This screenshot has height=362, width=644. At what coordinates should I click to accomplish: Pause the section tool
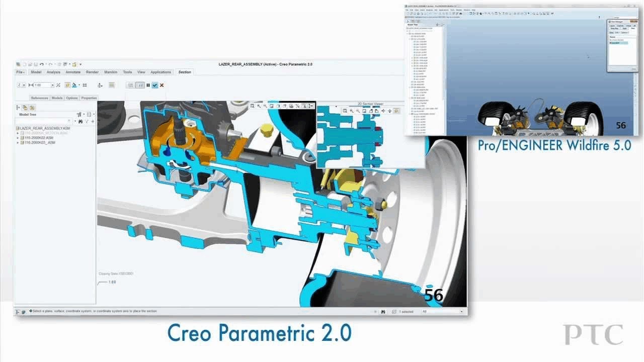[148, 85]
